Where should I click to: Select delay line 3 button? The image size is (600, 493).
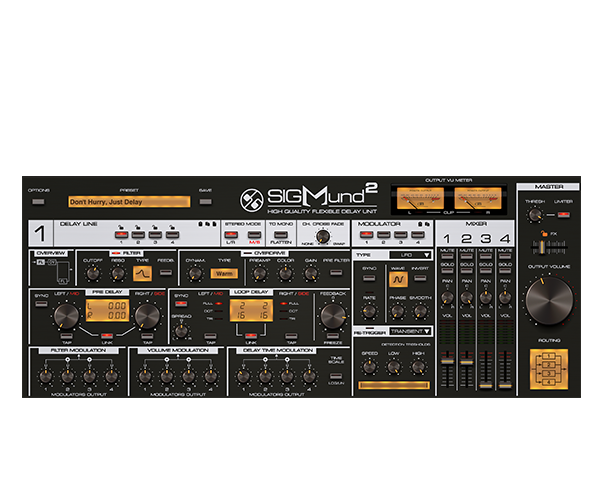coord(155,235)
